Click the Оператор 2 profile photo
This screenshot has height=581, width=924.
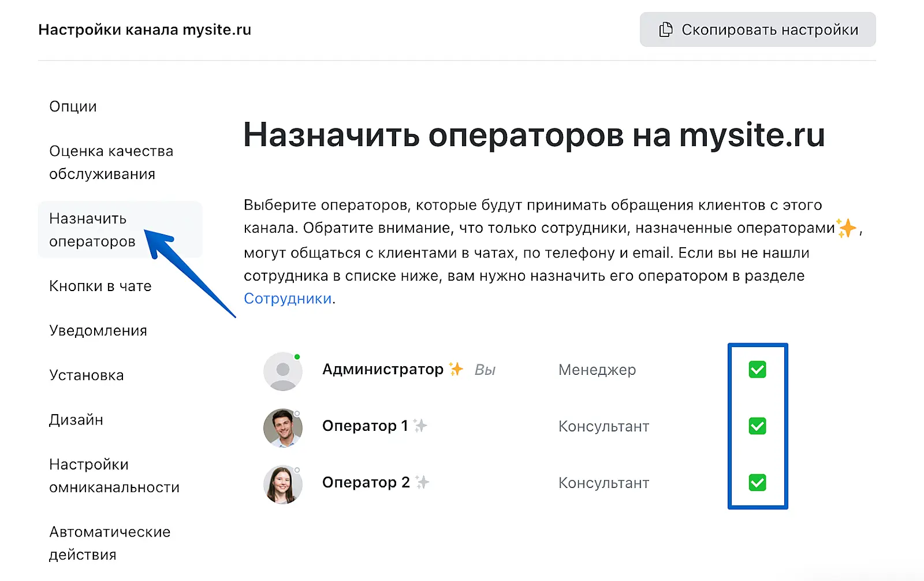[x=283, y=485]
